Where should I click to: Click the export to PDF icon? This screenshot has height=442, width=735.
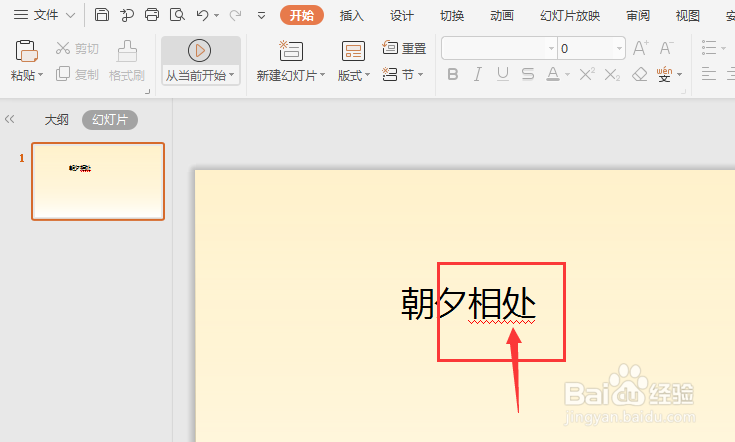point(127,15)
